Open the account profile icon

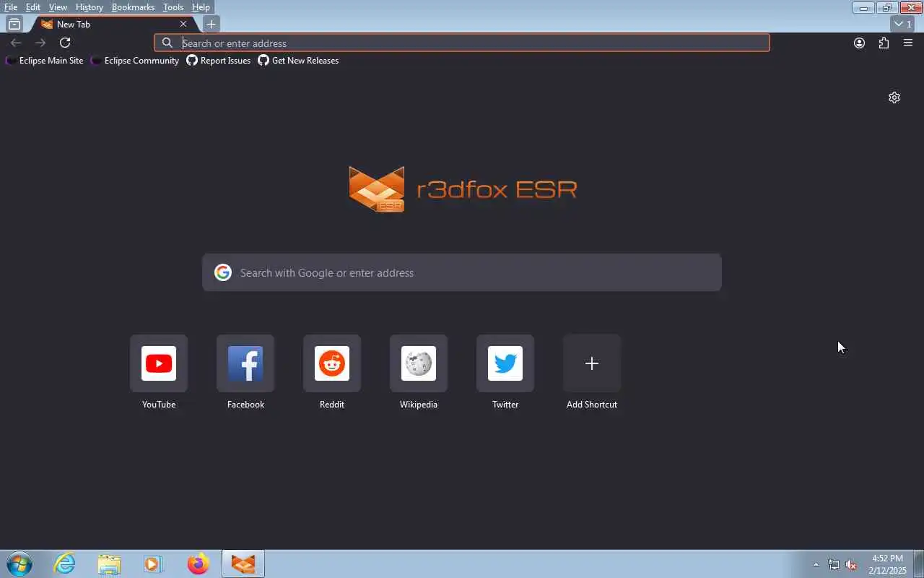pos(859,43)
